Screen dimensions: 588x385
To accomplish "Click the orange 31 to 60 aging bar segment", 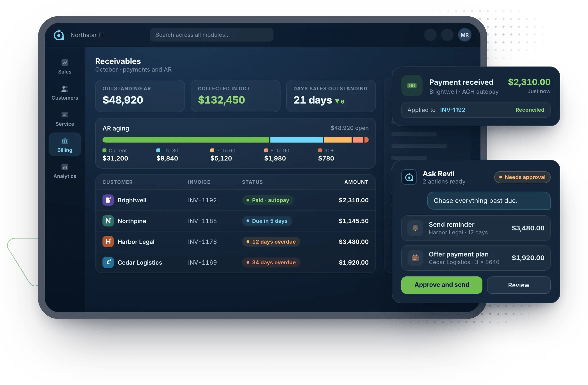I will (338, 140).
